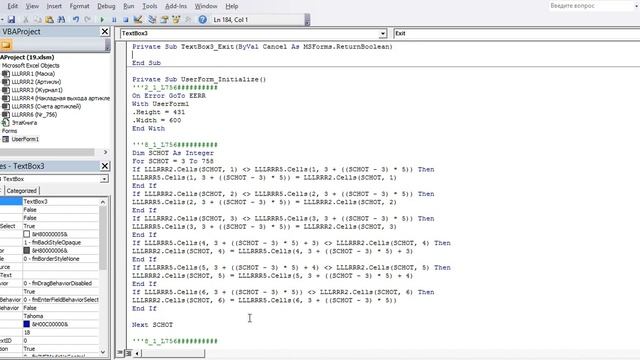640x360 pixels.
Task: Click the Reset stop square icon
Action: click(126, 20)
